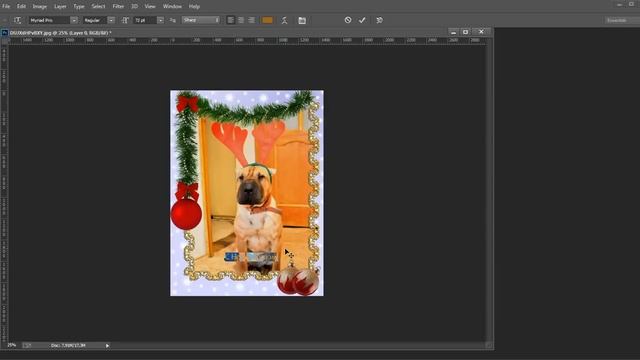This screenshot has height=360, width=640.
Task: Open the File menu
Action: [6, 7]
